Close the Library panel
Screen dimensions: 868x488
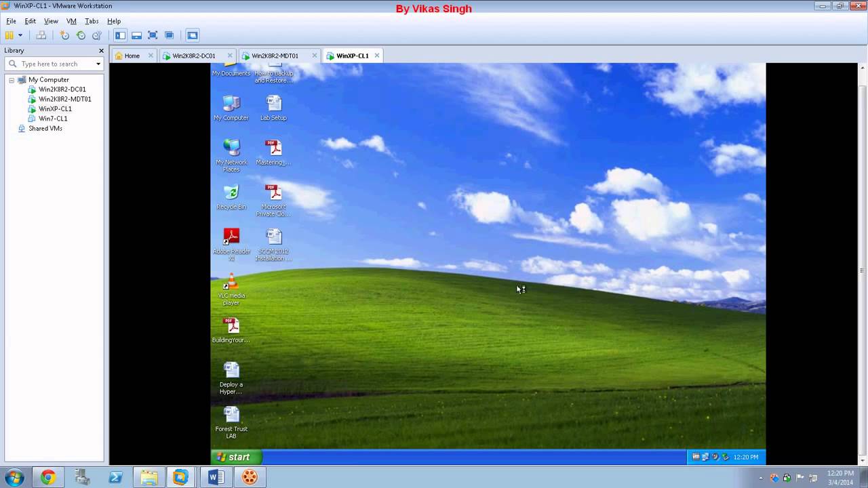coord(101,51)
